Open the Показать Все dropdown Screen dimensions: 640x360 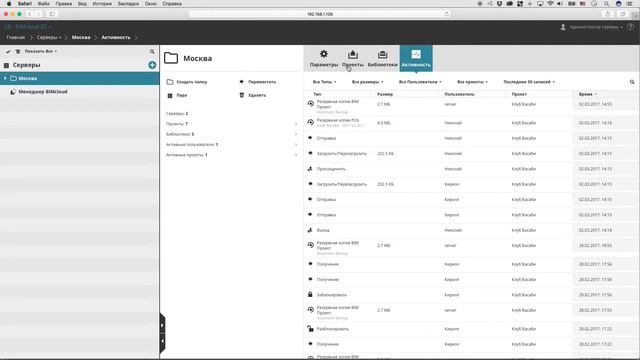coord(41,51)
